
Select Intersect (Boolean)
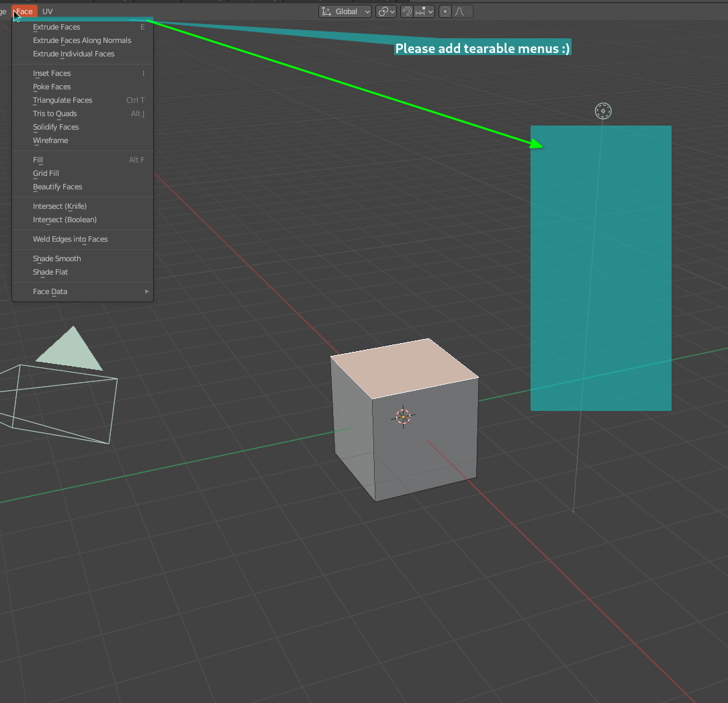pos(83,220)
